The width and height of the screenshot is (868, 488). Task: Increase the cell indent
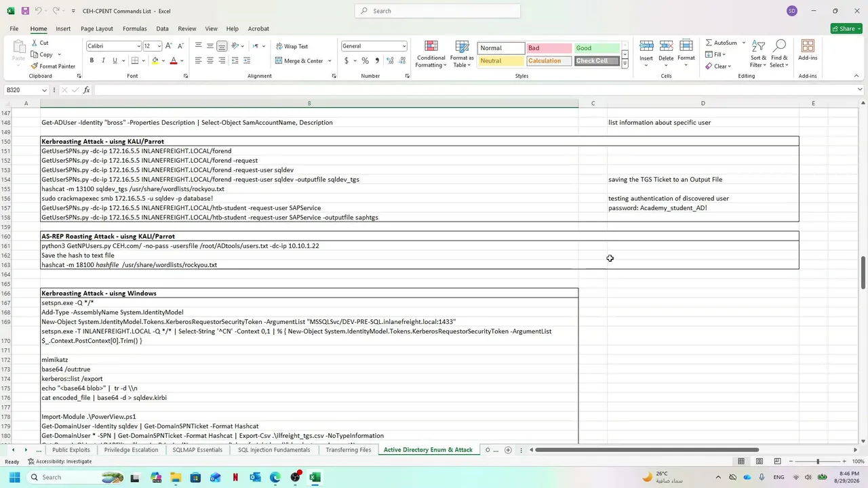click(x=247, y=61)
